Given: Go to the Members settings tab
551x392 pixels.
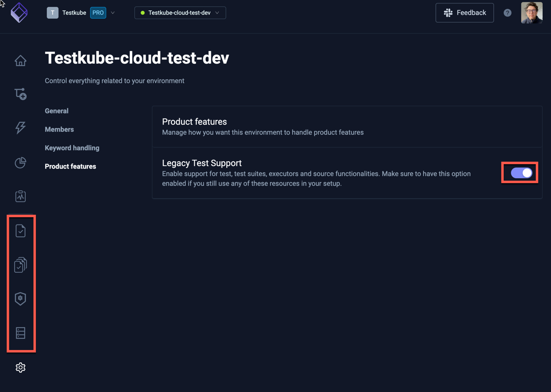Looking at the screenshot, I should click(59, 130).
